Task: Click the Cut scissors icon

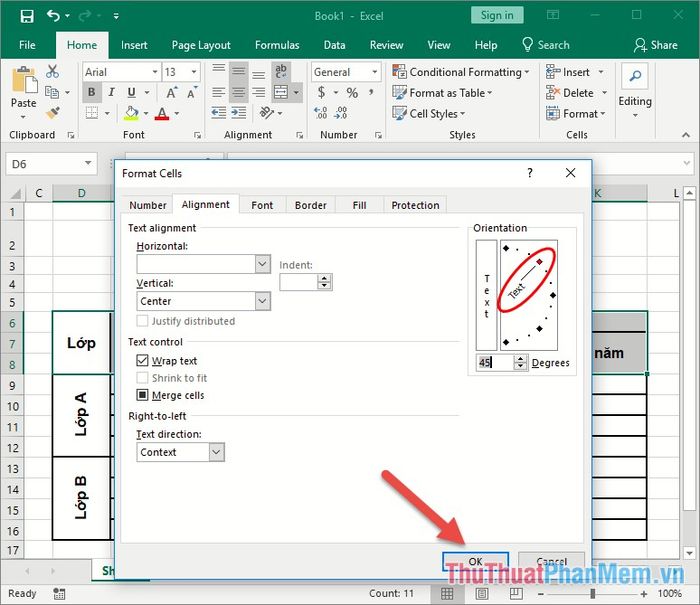Action: [53, 72]
